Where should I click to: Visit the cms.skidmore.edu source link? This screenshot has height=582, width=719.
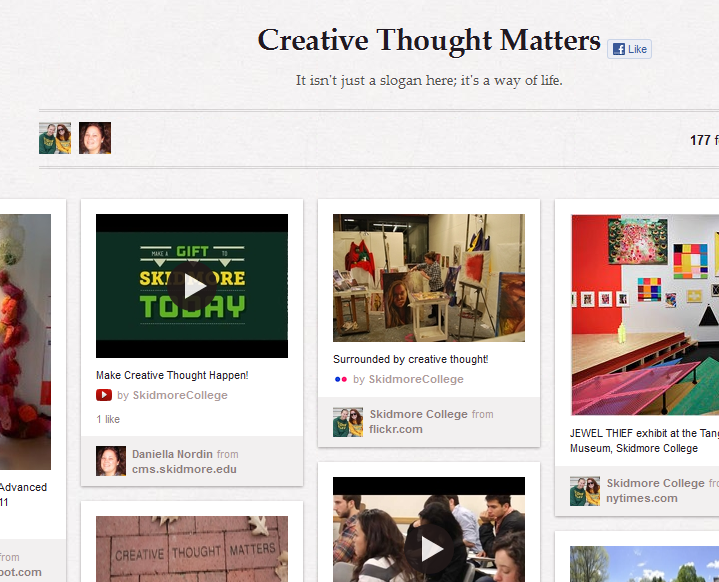(184, 469)
